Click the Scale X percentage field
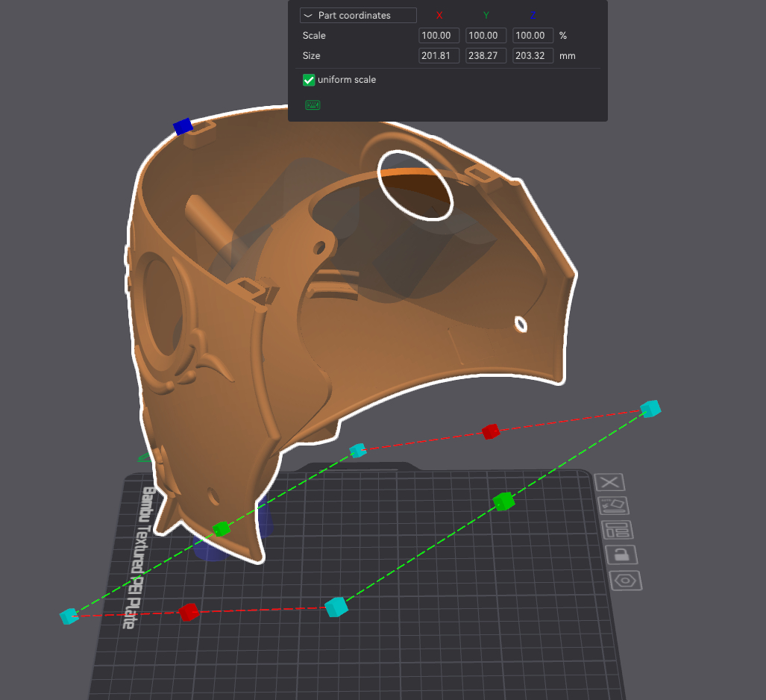 (x=439, y=36)
